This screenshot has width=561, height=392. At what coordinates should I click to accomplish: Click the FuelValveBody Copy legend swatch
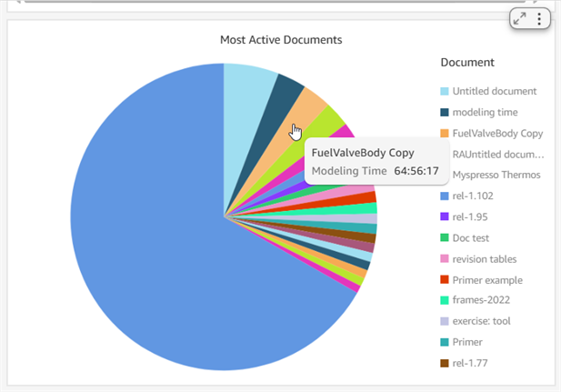[445, 133]
